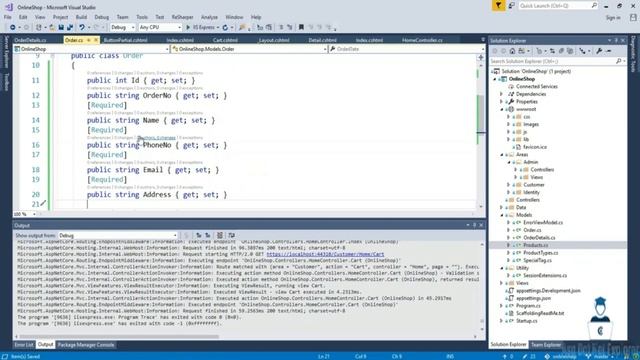Open the Window menu
This screenshot has height=360, width=640.
click(x=234, y=17)
